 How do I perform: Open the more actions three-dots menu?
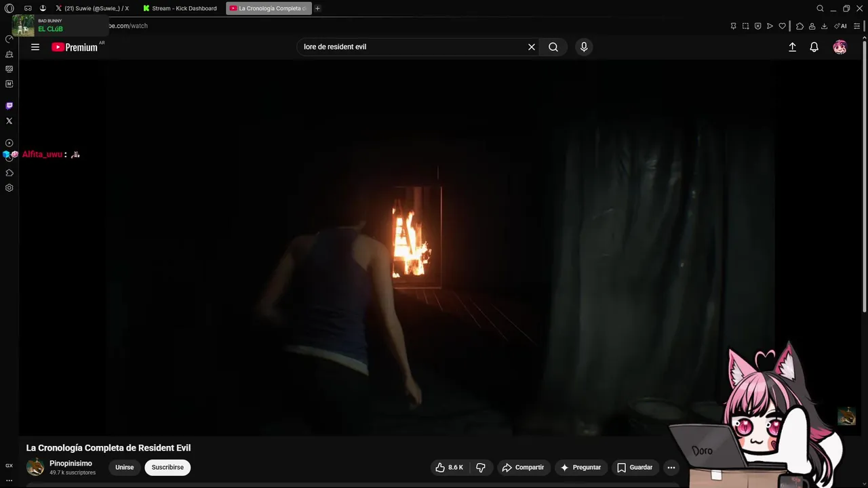(671, 467)
